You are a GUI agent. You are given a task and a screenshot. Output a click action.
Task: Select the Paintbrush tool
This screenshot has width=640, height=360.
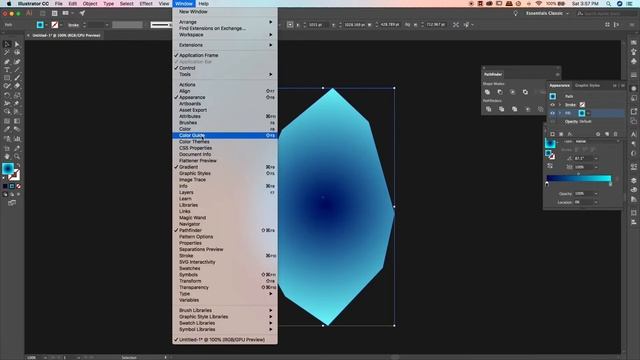17,78
